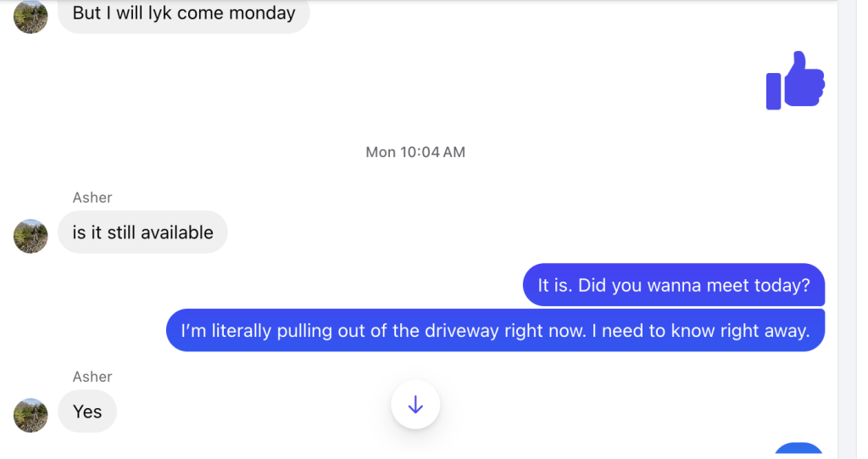Click avatar beside "But I will lyk" message
The width and height of the screenshot is (868, 459).
31,16
